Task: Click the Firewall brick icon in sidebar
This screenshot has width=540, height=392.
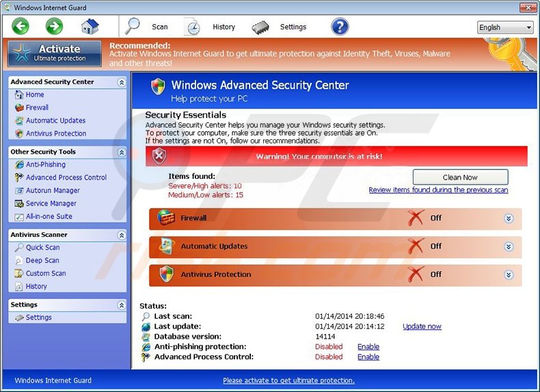Action: [19, 107]
